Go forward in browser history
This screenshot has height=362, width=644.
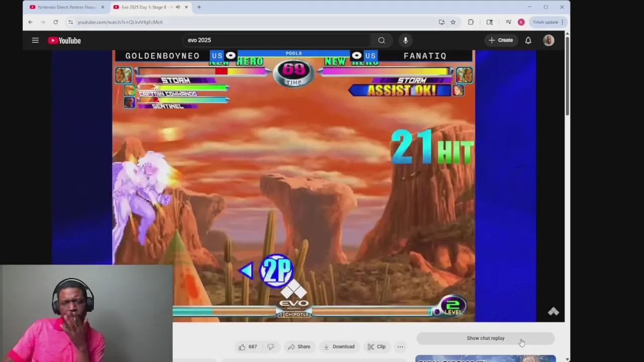pyautogui.click(x=43, y=22)
